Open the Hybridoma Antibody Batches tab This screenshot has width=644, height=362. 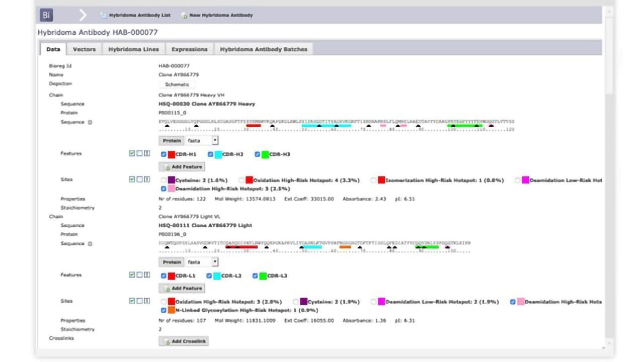click(x=263, y=49)
